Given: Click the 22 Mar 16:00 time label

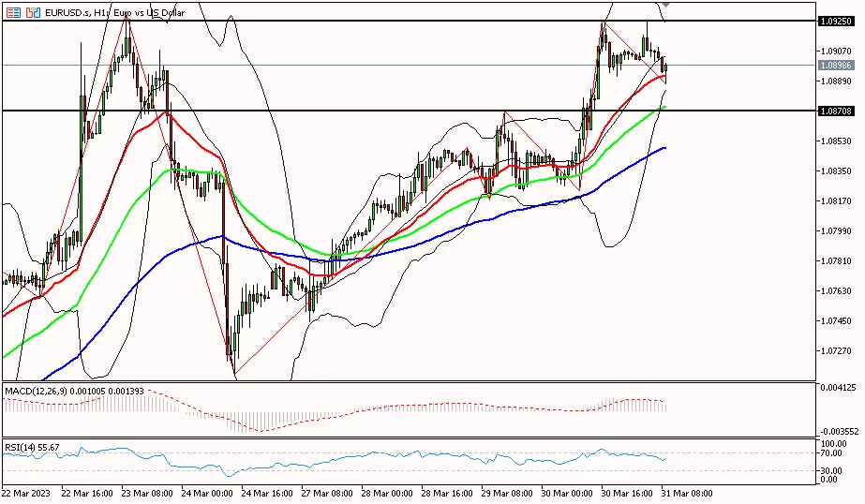Looking at the screenshot, I should click(x=87, y=493).
